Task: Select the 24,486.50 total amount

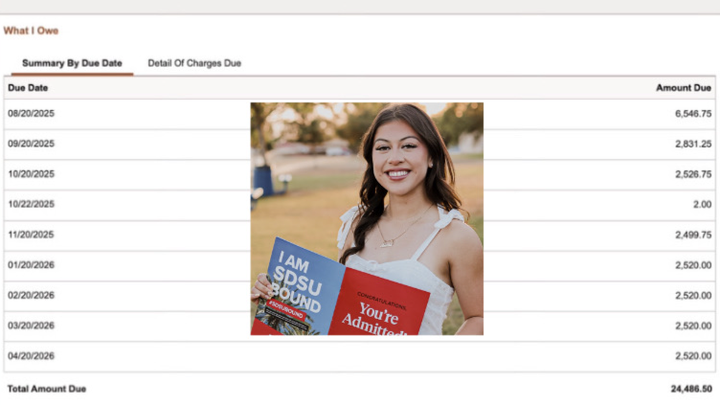Action: pyautogui.click(x=691, y=387)
